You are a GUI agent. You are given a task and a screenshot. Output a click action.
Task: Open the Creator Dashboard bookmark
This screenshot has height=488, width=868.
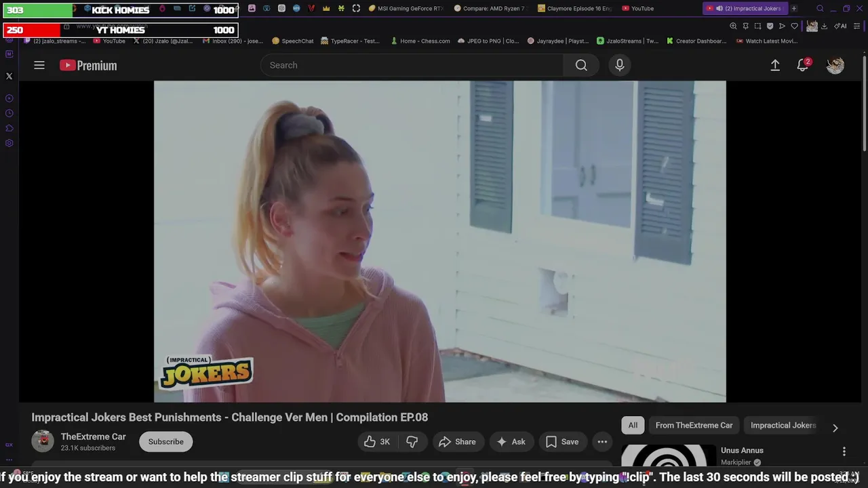point(696,41)
